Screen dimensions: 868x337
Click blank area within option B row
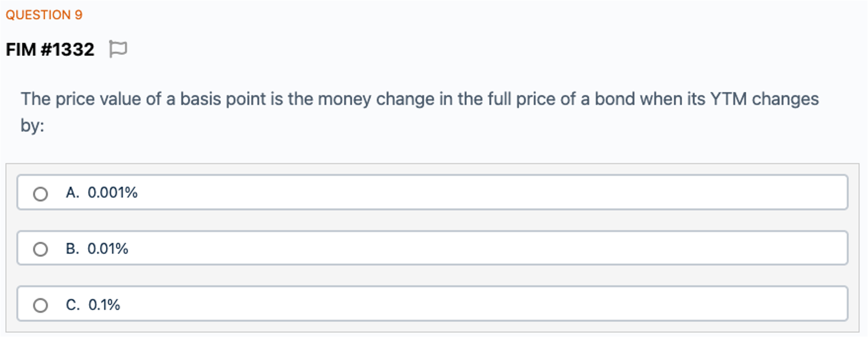click(x=454, y=249)
